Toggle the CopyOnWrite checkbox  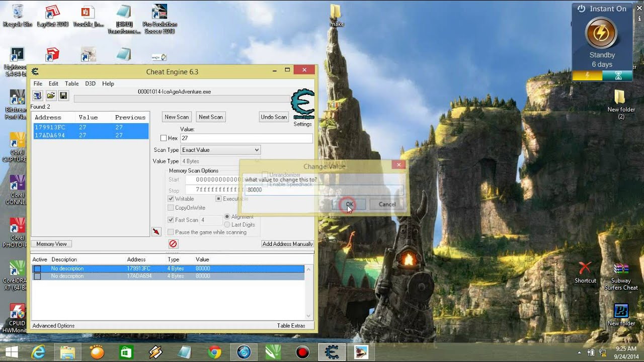pos(171,208)
